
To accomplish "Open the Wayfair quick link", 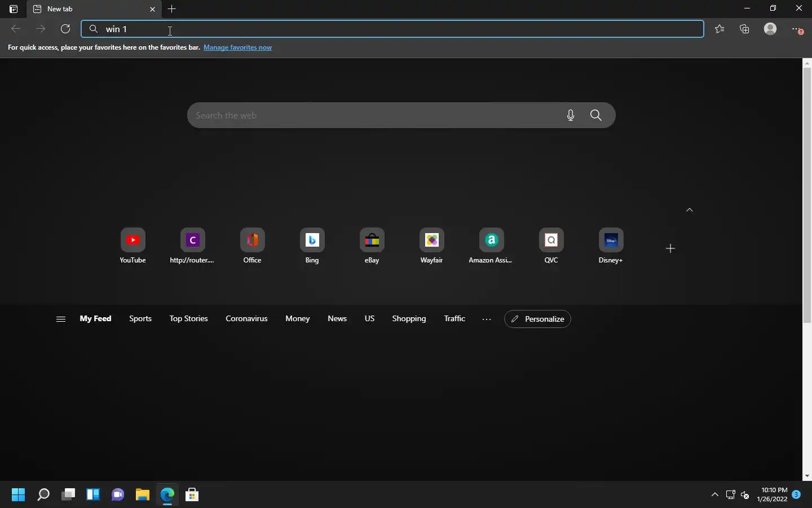I will pyautogui.click(x=431, y=246).
